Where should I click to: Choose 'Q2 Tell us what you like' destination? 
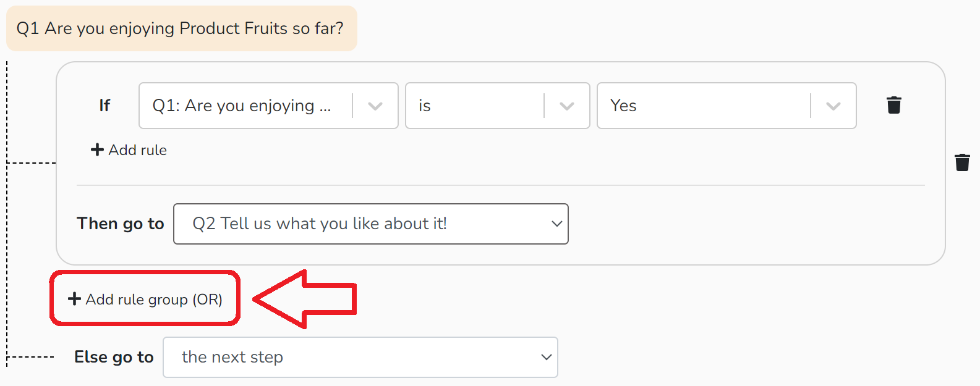[x=371, y=224]
